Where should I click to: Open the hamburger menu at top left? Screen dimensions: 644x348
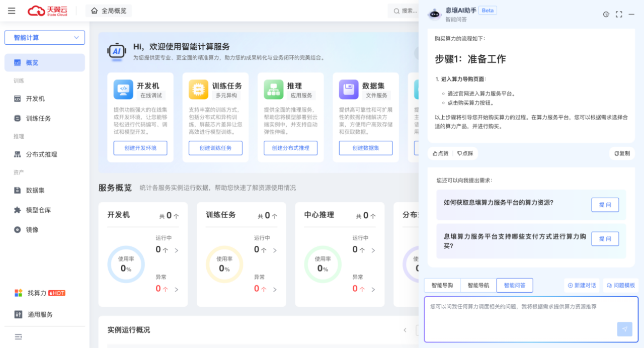pos(12,11)
